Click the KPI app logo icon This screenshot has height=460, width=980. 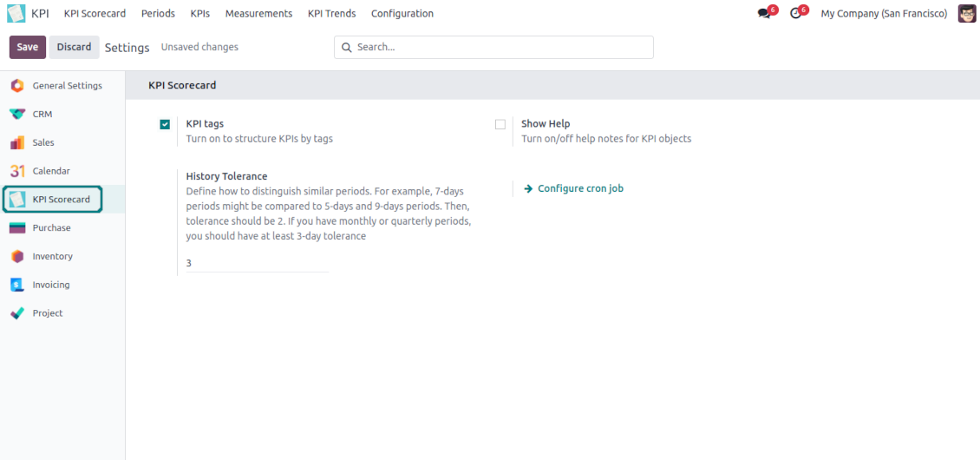tap(16, 13)
